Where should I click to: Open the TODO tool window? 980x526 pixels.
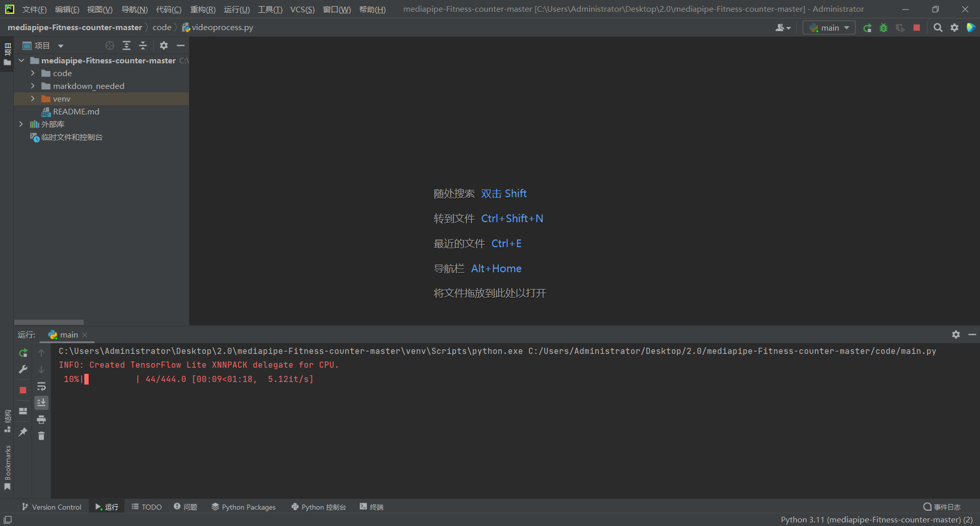point(147,507)
